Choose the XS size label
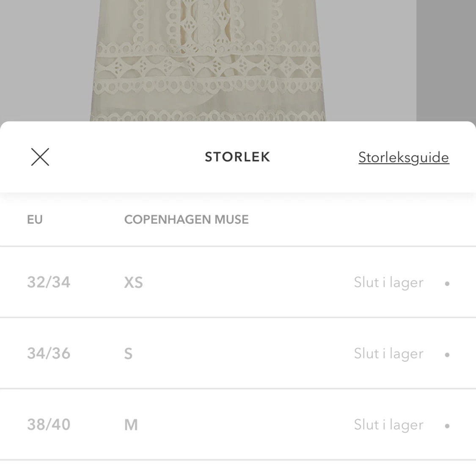This screenshot has height=476, width=476. click(x=133, y=283)
